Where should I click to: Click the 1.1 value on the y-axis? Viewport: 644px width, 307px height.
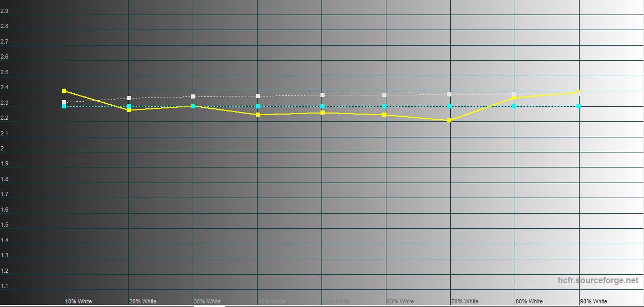pyautogui.click(x=4, y=286)
